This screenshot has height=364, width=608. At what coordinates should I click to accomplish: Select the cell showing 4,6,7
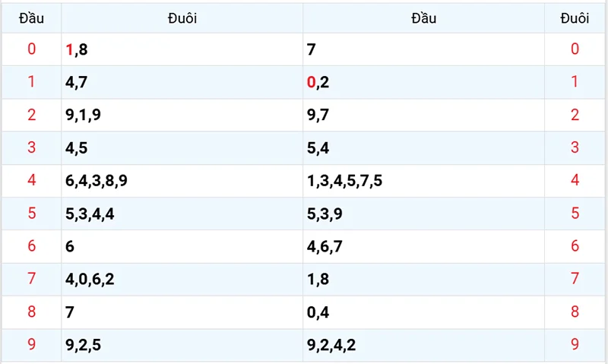pyautogui.click(x=325, y=246)
